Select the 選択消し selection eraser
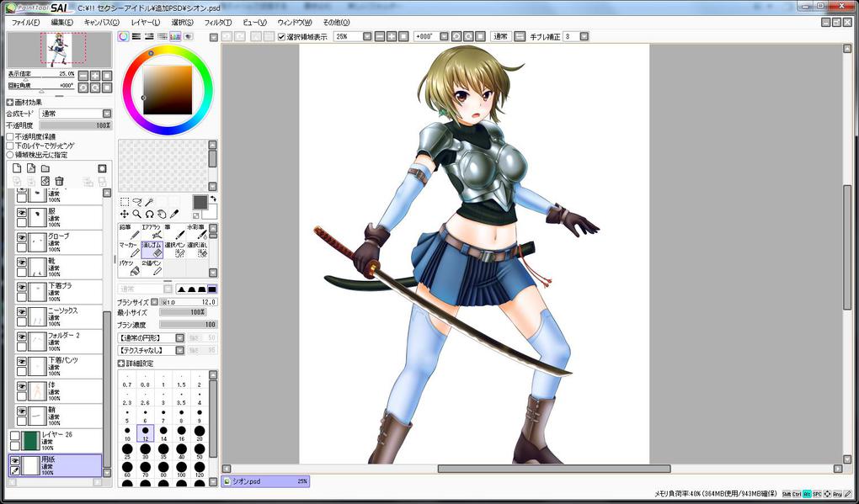This screenshot has width=859, height=504. (x=197, y=250)
